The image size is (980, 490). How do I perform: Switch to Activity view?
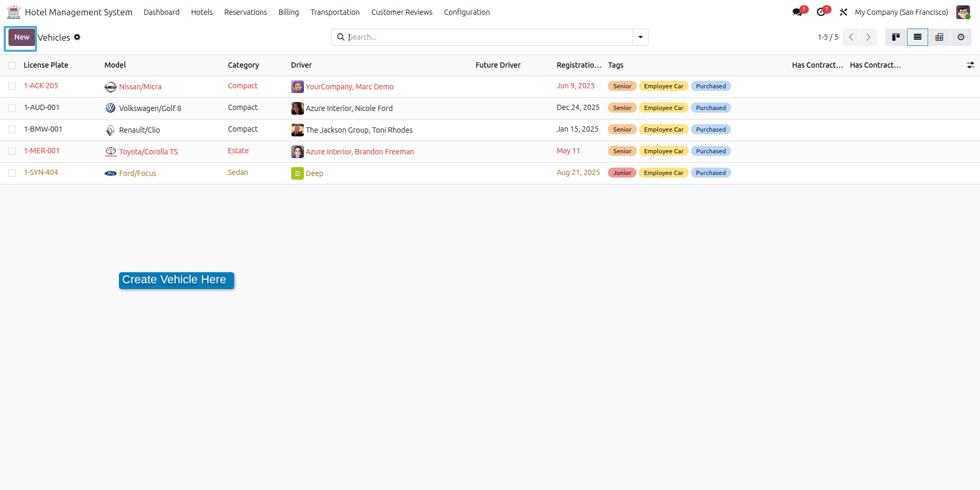tap(961, 37)
